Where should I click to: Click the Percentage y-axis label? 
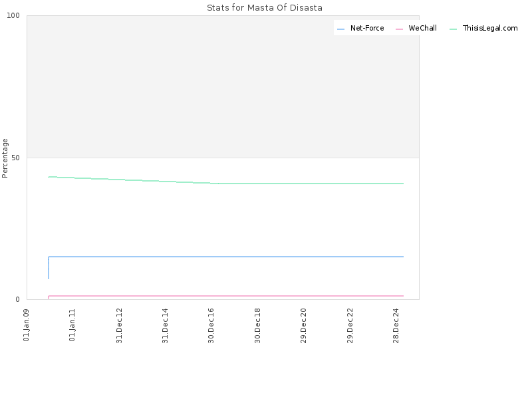click(x=5, y=158)
